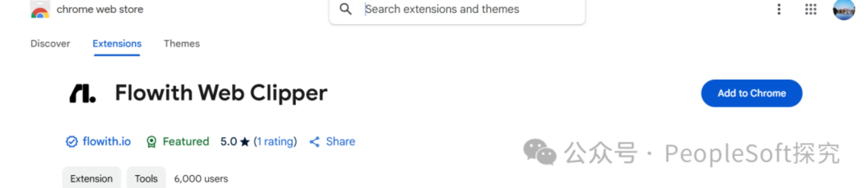This screenshot has height=188, width=868.
Task: Click the search magnifier icon
Action: [x=345, y=9]
